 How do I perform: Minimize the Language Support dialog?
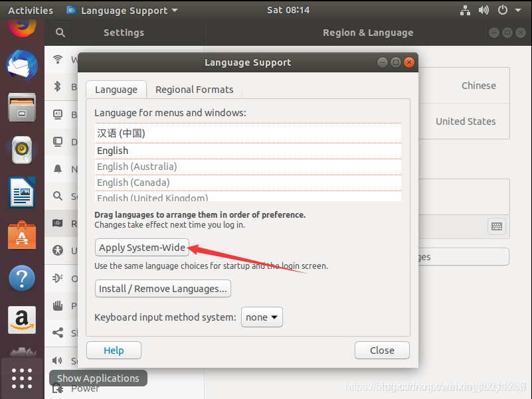tap(383, 62)
